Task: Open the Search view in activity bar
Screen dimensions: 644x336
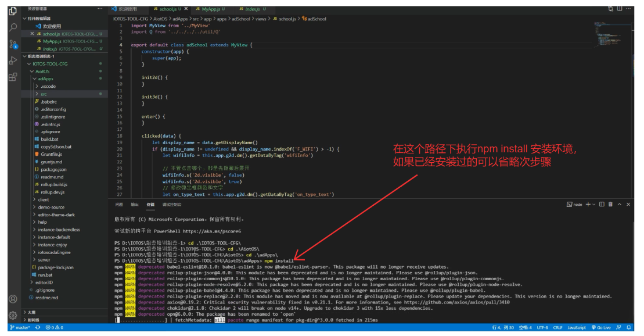Action: (x=13, y=27)
